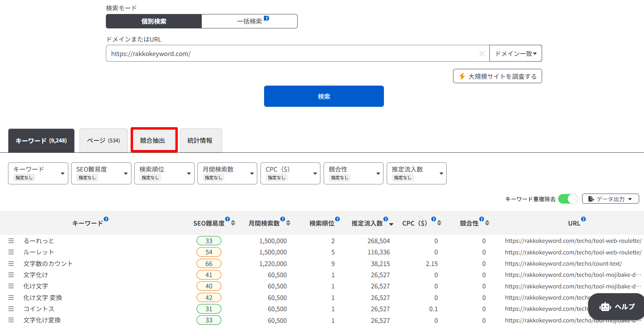
Task: Switch to the 統計情報 tab
Action: (x=201, y=140)
